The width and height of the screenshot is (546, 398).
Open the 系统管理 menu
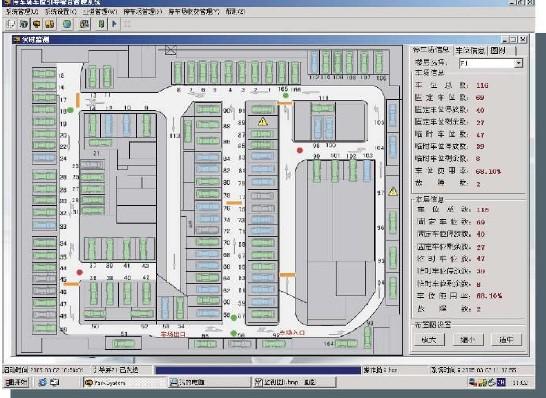tap(22, 11)
